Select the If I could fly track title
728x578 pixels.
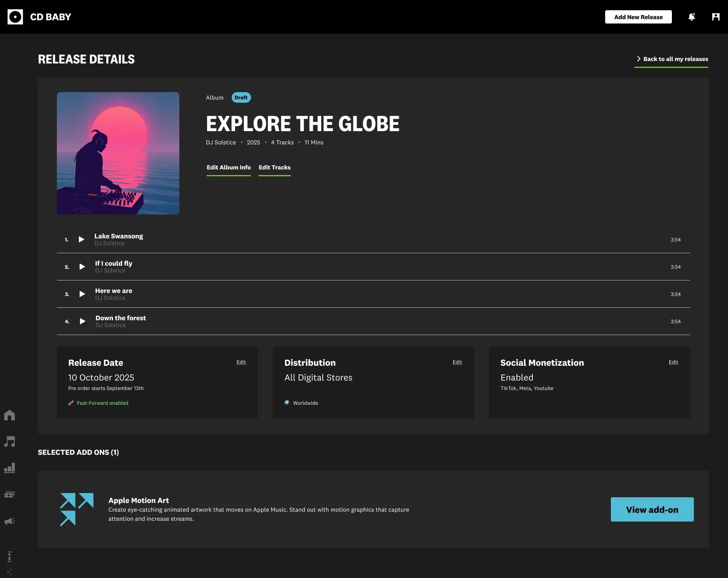pyautogui.click(x=114, y=263)
